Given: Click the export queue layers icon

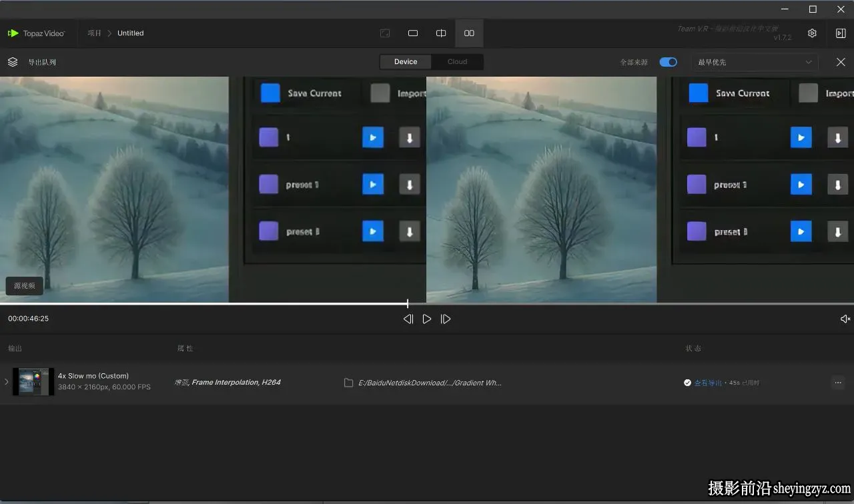Looking at the screenshot, I should 13,62.
